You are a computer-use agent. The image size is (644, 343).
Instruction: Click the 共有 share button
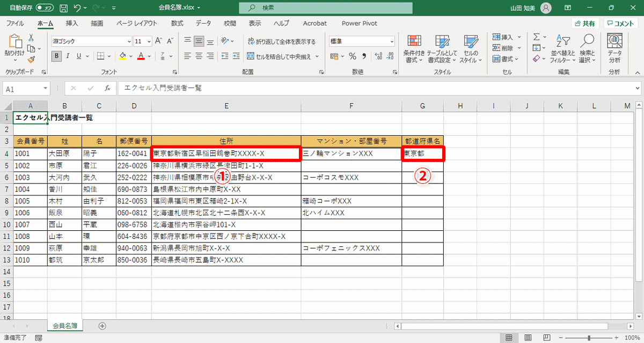coord(584,24)
